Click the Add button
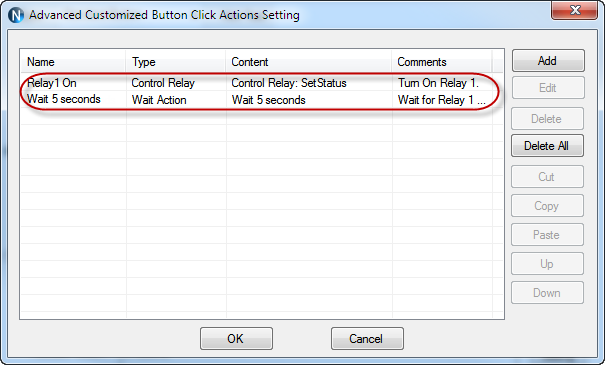This screenshot has height=365, width=605. 548,61
